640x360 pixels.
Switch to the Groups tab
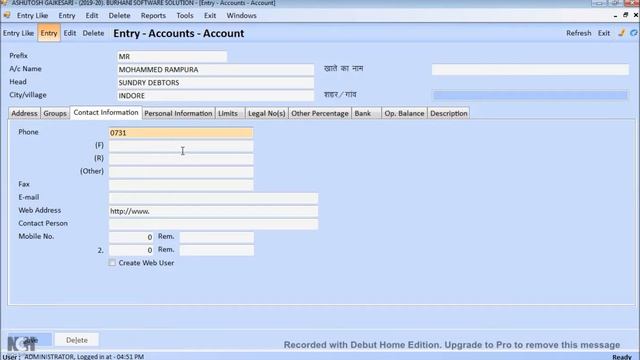[55, 113]
